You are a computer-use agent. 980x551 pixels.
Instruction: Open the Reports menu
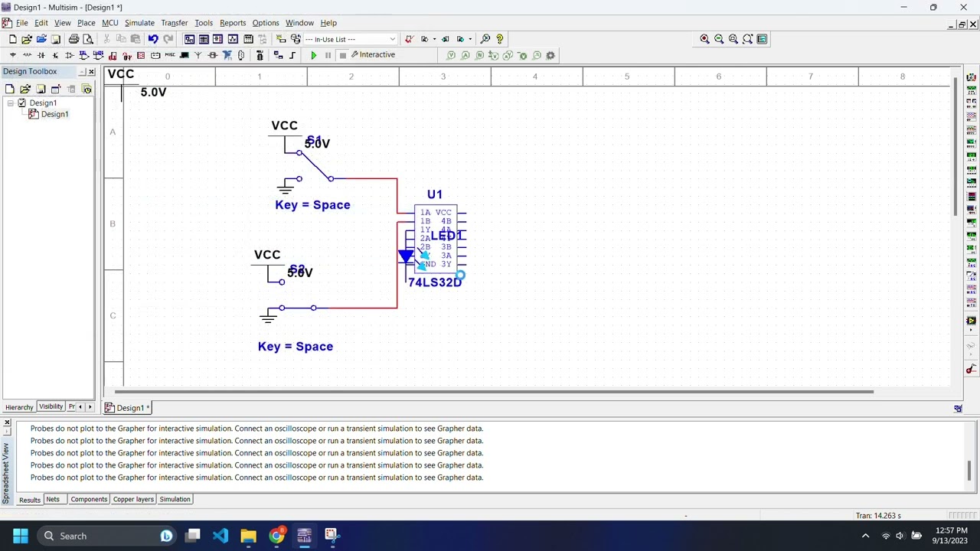tap(233, 23)
